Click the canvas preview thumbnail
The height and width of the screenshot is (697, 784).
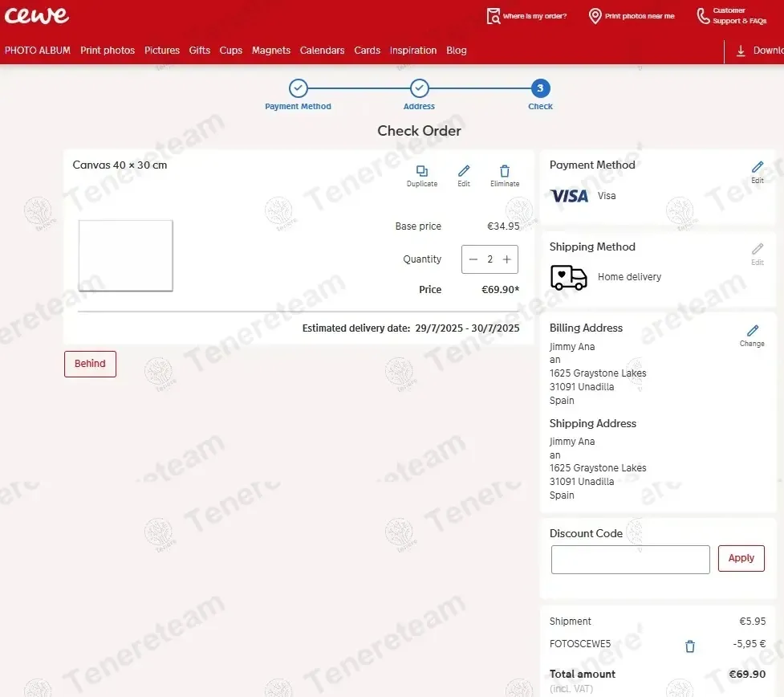point(126,255)
